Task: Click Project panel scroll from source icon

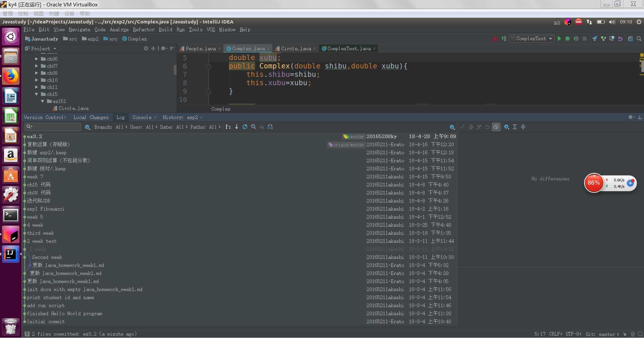Action: tap(146, 48)
